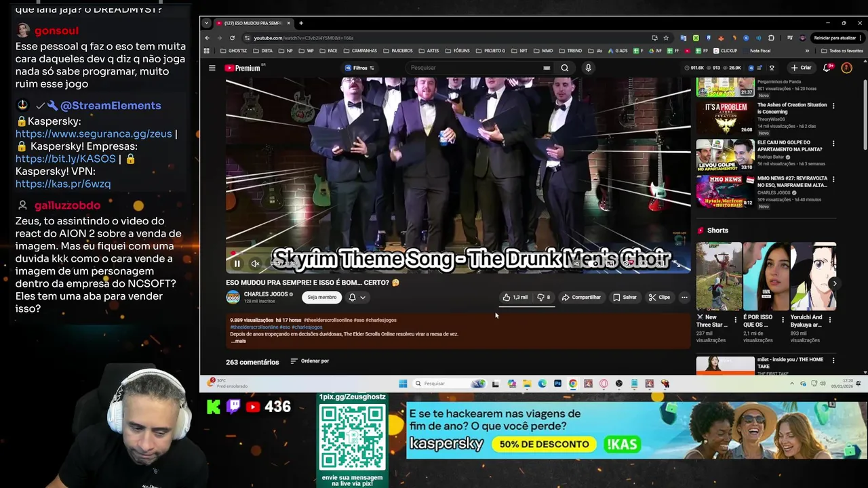Open the on-screen keyboard icon in search
This screenshot has height=488, width=868.
[x=547, y=68]
